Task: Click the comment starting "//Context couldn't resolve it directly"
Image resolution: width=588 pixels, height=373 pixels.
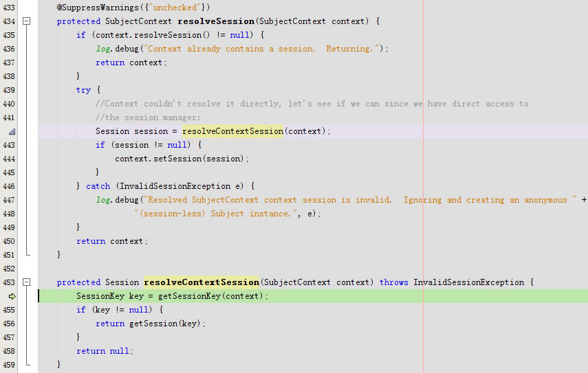Action: 312,104
